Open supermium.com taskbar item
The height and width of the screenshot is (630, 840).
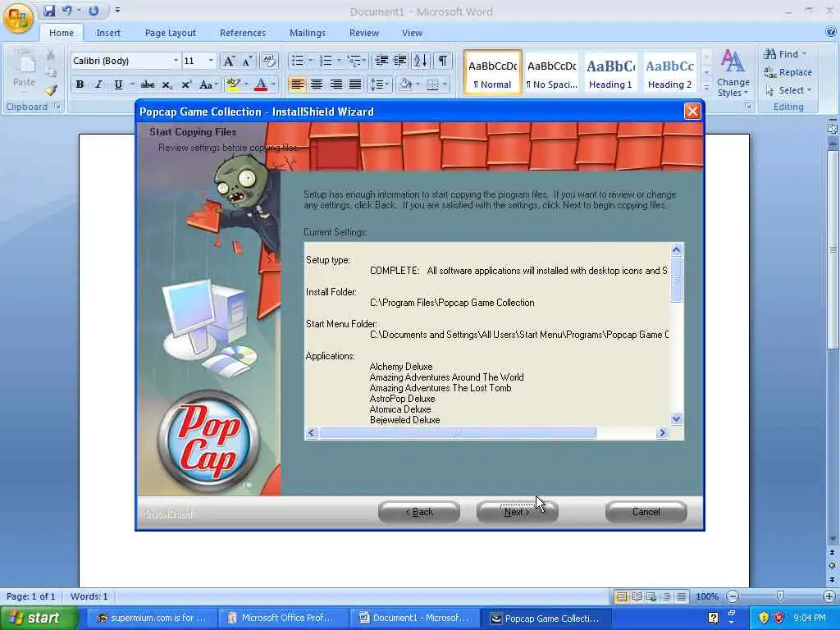(x=152, y=618)
